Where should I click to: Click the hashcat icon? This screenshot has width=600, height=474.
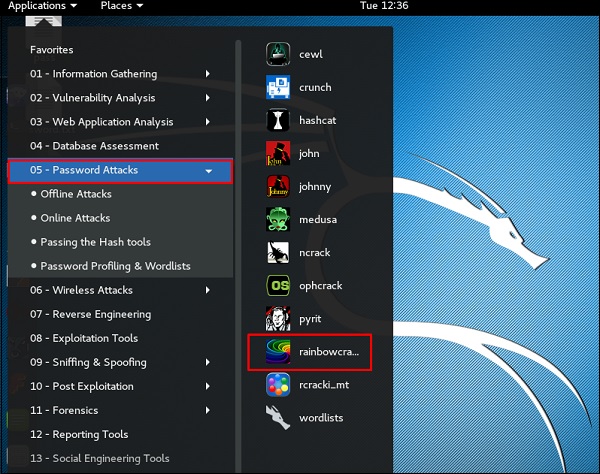[277, 120]
